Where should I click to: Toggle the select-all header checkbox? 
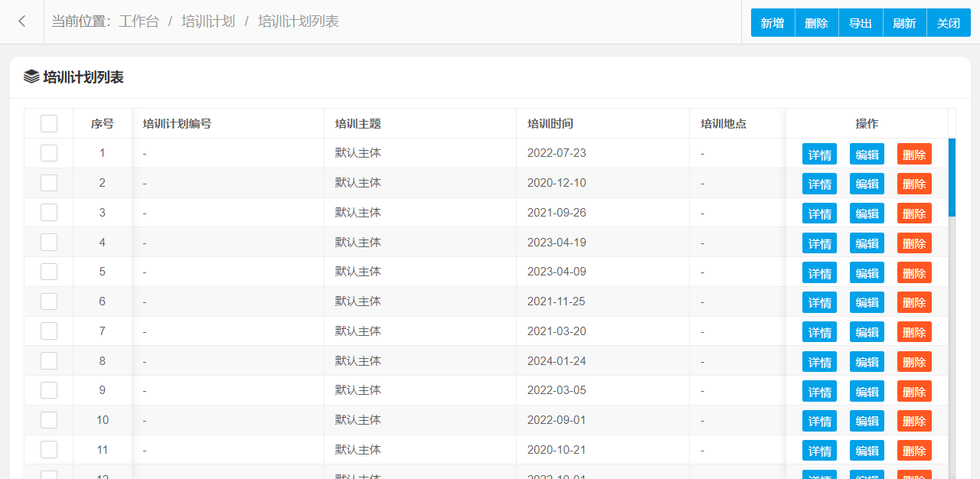49,123
